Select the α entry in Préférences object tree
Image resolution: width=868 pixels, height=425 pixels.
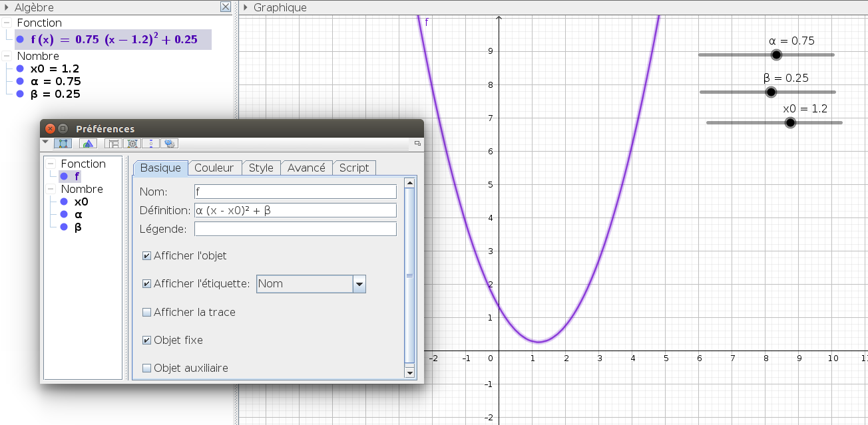(79, 214)
